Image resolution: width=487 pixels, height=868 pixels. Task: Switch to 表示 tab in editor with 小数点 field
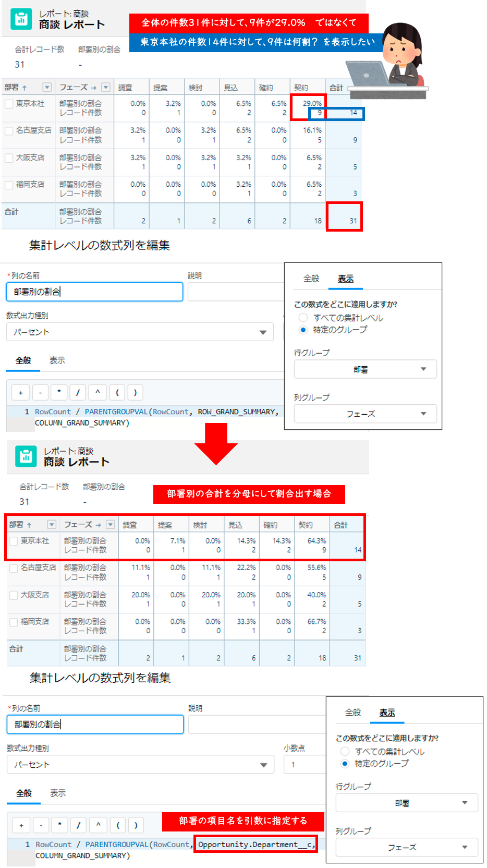58,793
